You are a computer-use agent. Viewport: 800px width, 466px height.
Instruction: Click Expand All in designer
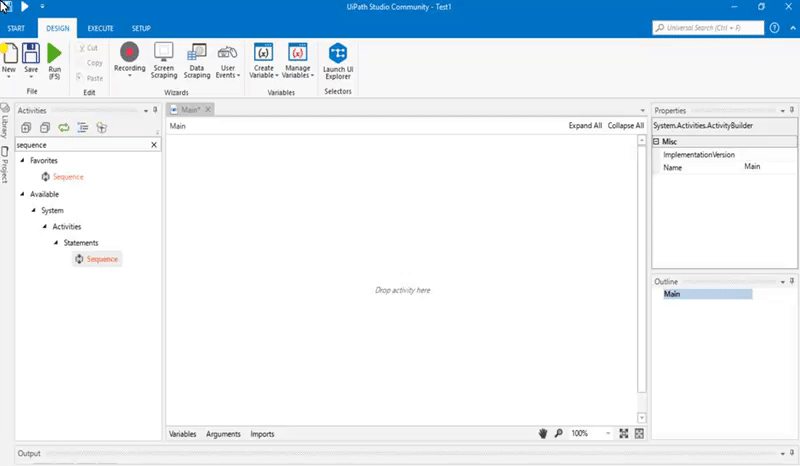[x=585, y=126]
